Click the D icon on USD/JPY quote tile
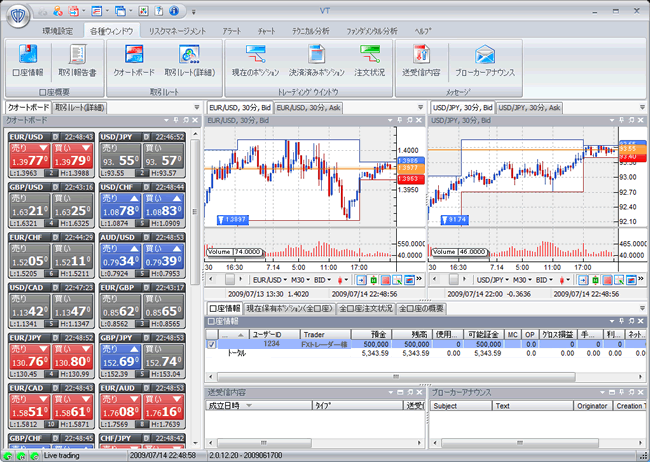 pos(146,136)
